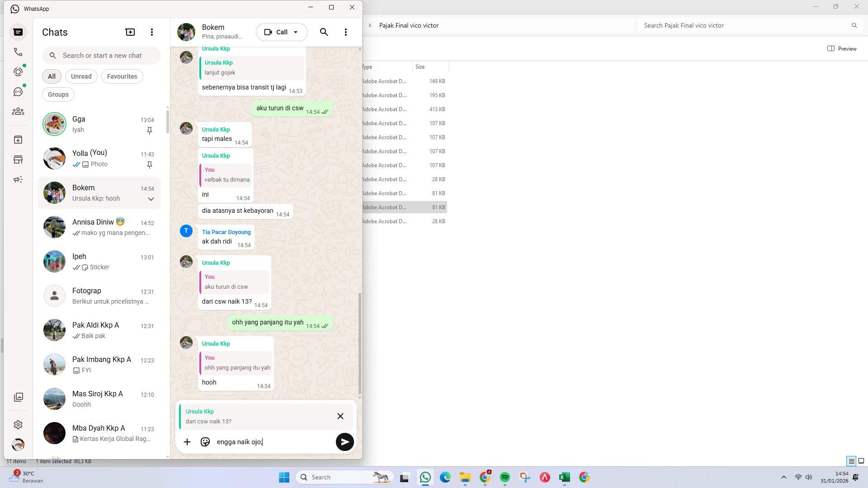Viewport: 868px width, 488px height.
Task: Open the chevron menu on Bokem chat item
Action: tap(151, 199)
